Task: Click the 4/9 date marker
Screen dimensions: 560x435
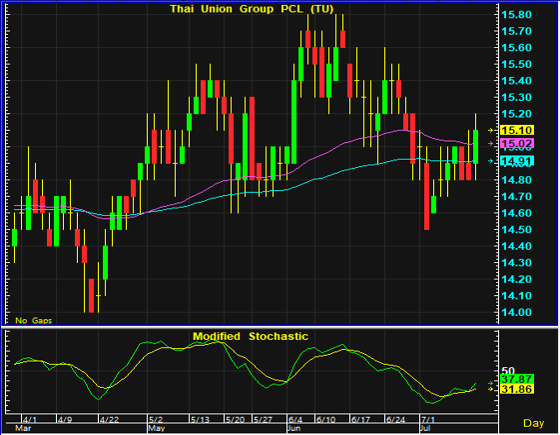Action: click(65, 419)
